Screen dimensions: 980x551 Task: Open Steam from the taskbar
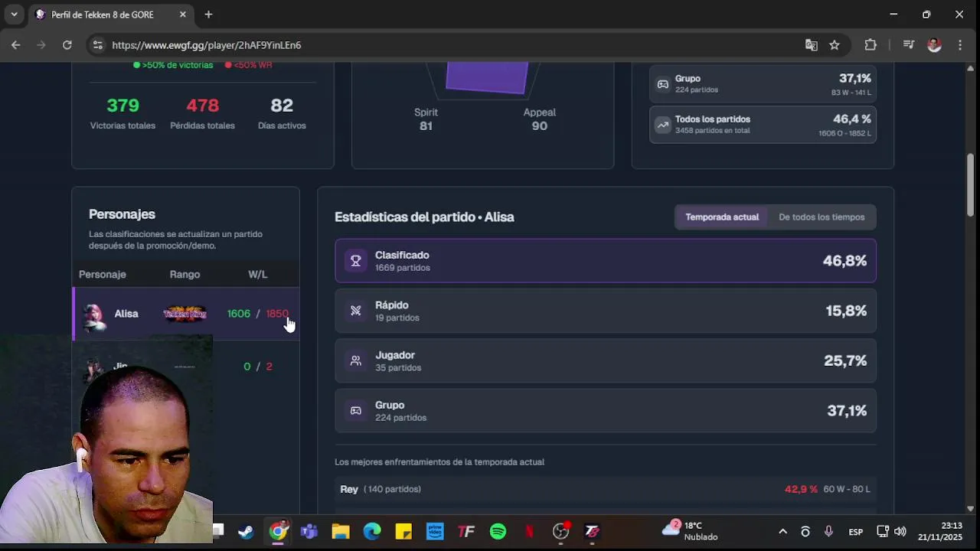coord(246,531)
